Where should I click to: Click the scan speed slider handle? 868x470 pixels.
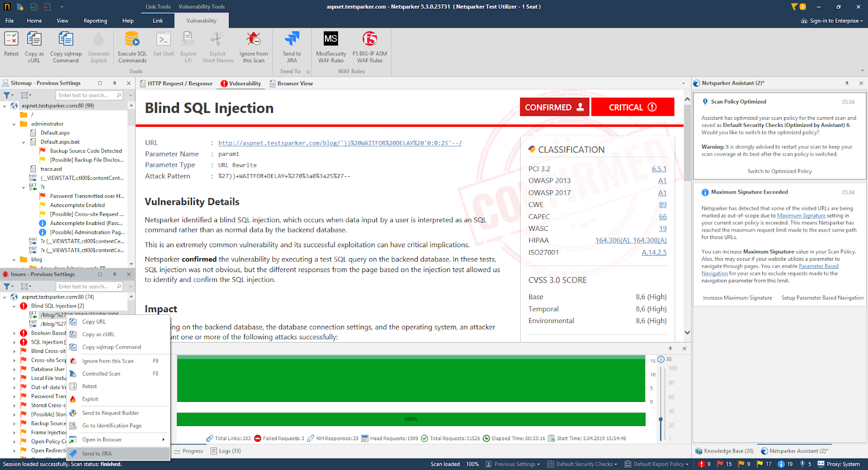(660, 419)
